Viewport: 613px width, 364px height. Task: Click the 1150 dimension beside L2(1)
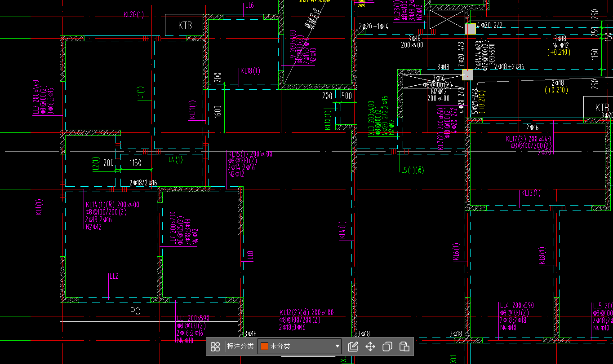[135, 163]
